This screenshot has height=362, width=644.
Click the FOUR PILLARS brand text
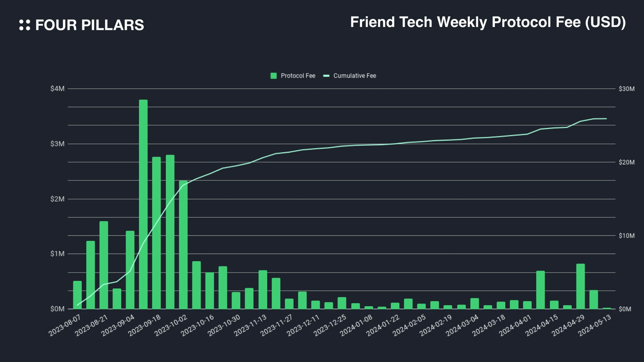pyautogui.click(x=89, y=25)
